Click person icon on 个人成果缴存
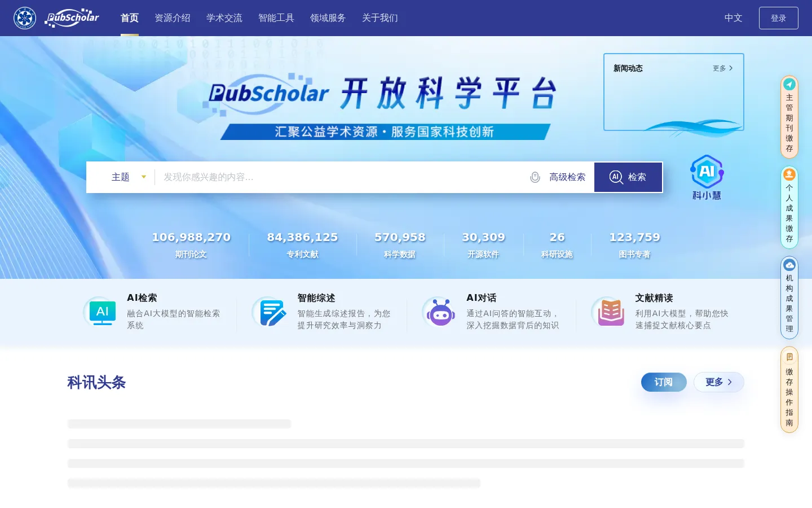 click(789, 174)
